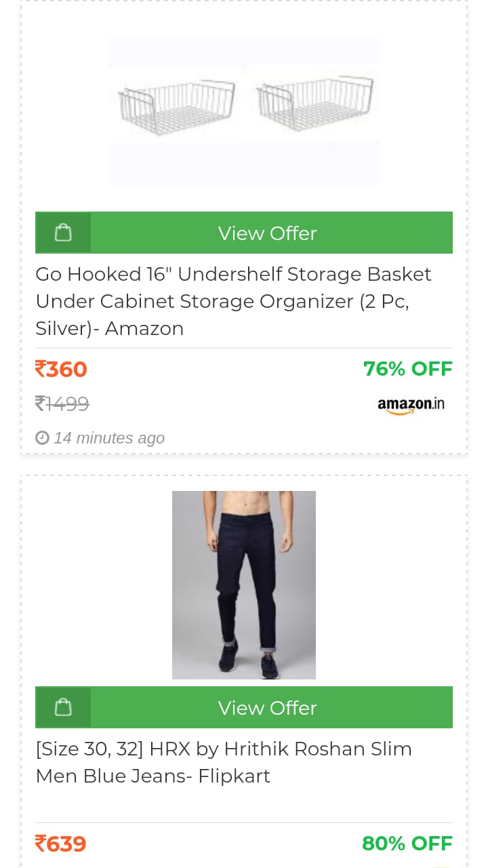Click the clock icon beside 14 minutes ago

tap(42, 437)
